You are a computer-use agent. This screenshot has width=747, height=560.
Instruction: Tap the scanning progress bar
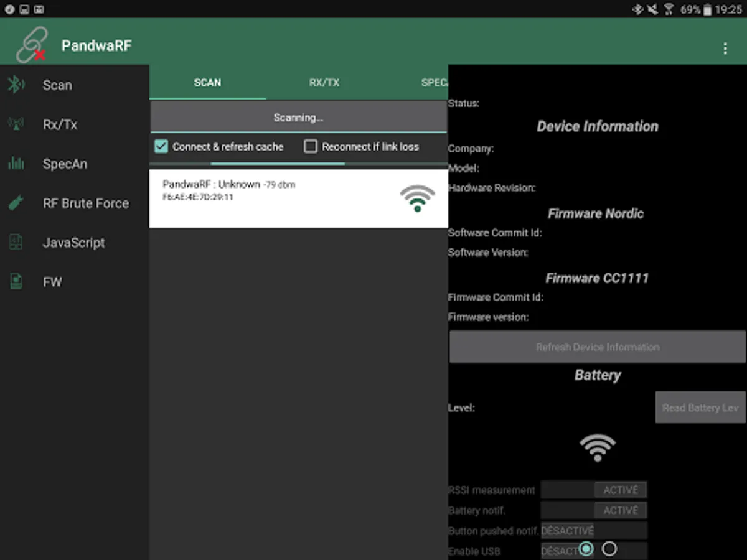tap(298, 164)
